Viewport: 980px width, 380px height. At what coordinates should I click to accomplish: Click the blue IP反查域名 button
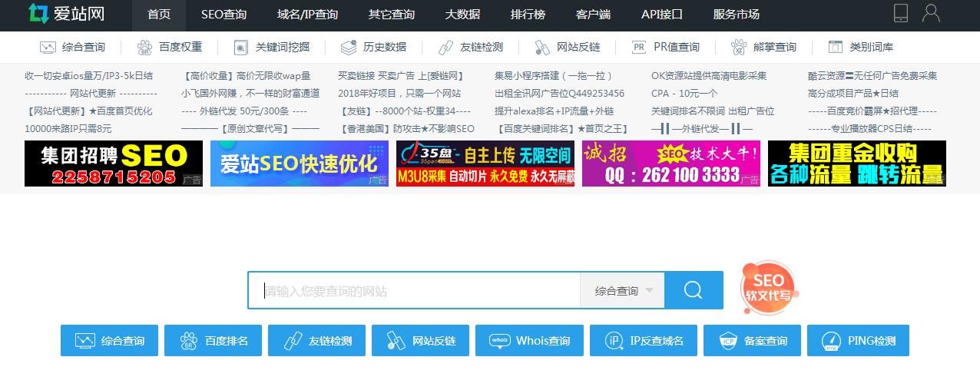(643, 340)
